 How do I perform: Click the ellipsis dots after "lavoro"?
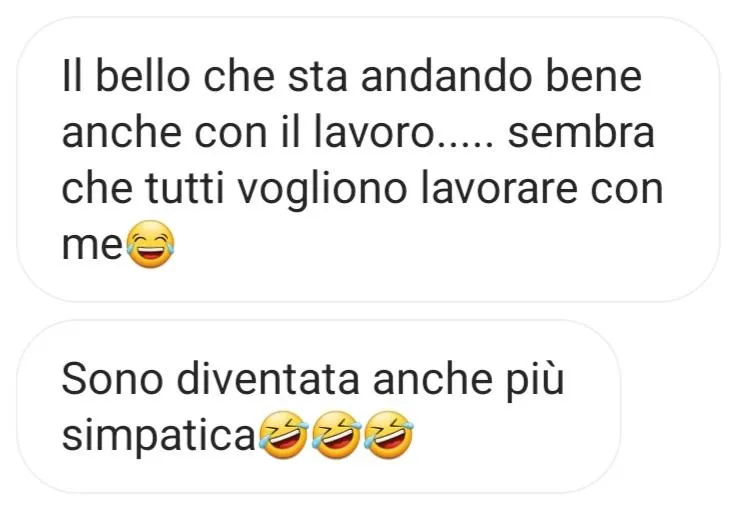pyautogui.click(x=463, y=143)
